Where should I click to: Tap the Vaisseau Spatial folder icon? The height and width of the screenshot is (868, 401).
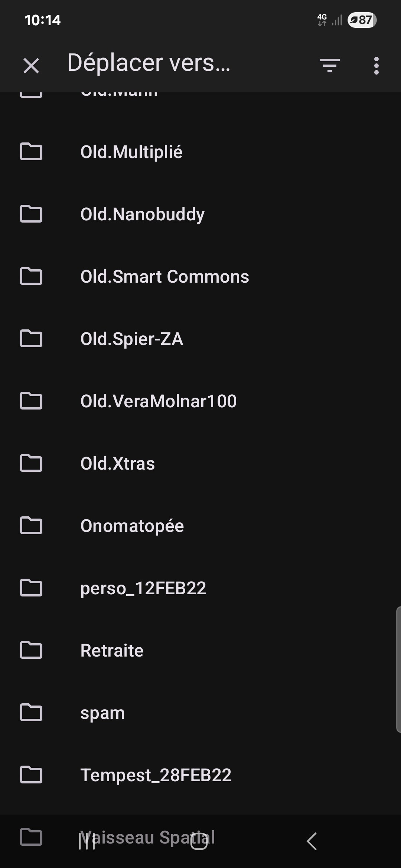pyautogui.click(x=31, y=837)
